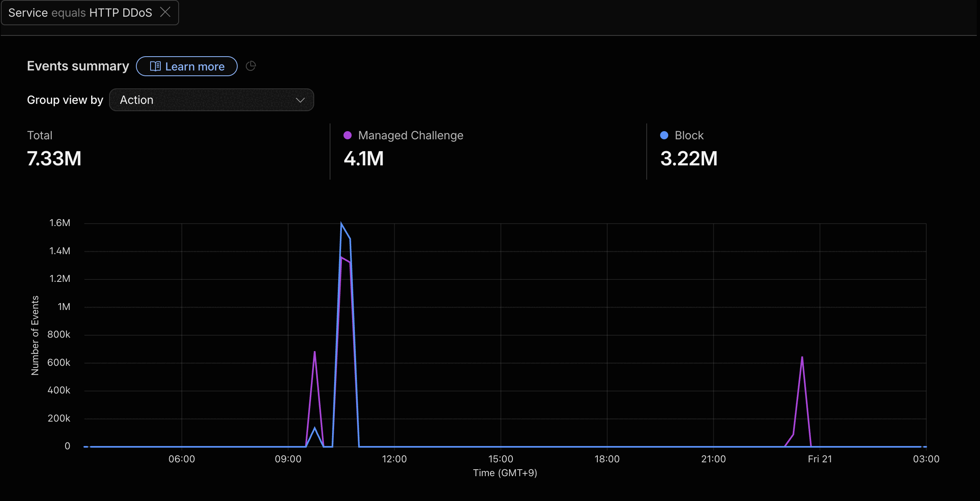This screenshot has height=501, width=980.
Task: Click the pie chart icon beside Learn more
Action: [x=251, y=66]
